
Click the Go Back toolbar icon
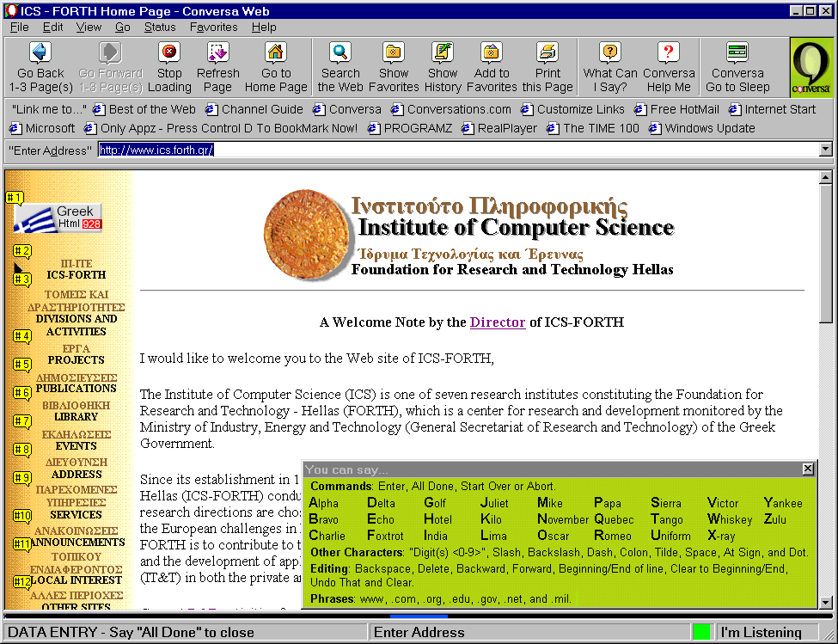pos(40,52)
